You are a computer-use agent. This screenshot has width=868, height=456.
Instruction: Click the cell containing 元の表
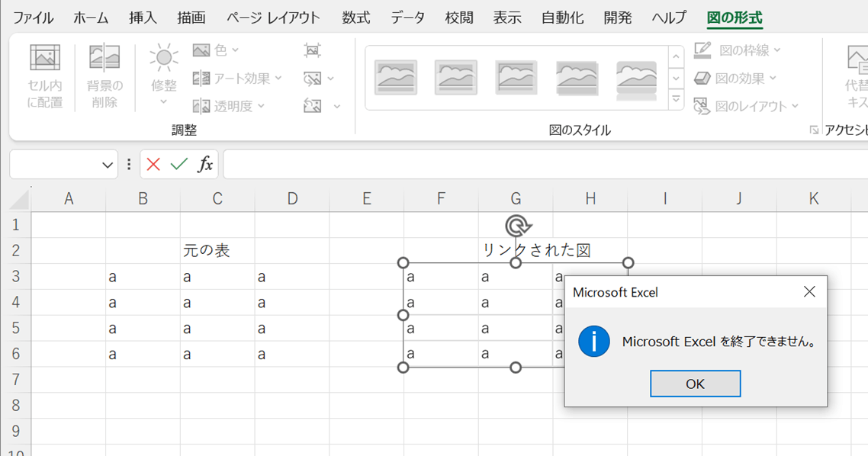coord(217,251)
